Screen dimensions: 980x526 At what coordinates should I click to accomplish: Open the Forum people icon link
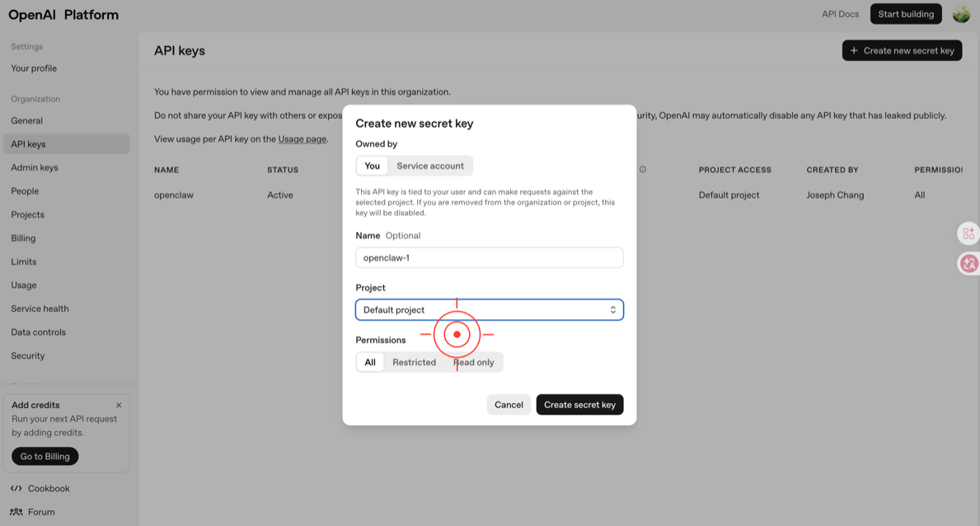(x=16, y=512)
